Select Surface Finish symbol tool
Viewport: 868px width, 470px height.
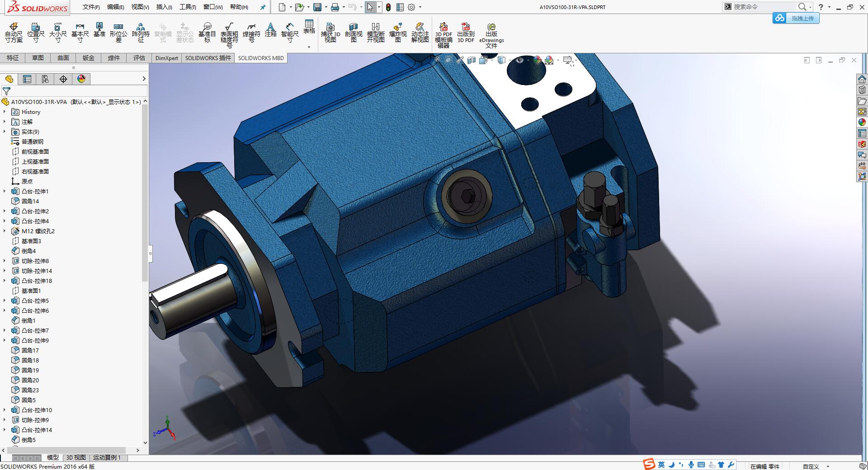(x=229, y=36)
